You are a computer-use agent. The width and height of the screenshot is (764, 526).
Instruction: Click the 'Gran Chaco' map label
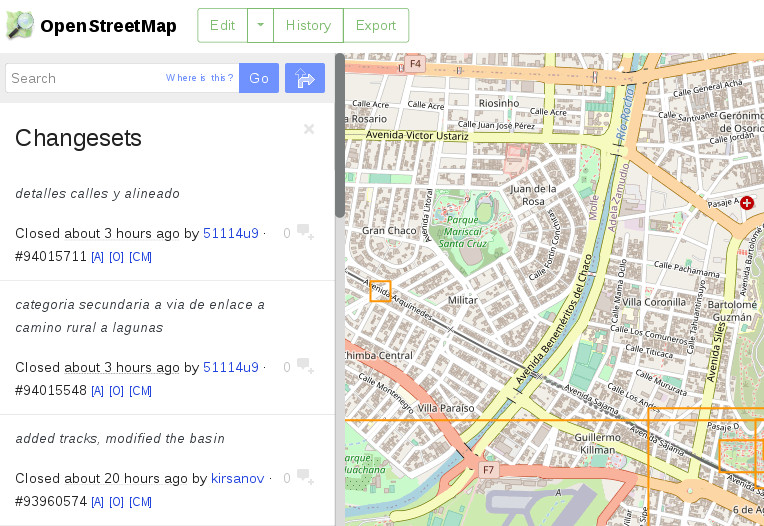point(389,230)
